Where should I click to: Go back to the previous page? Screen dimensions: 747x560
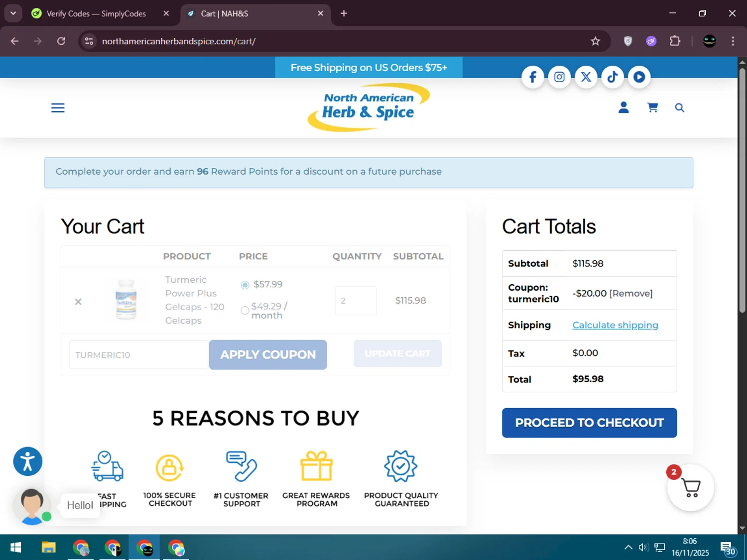pyautogui.click(x=14, y=41)
